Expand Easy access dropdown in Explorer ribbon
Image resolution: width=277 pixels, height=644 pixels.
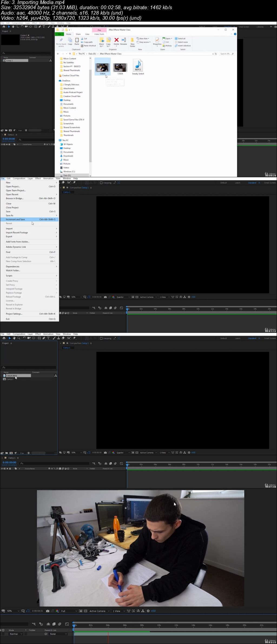coord(144,42)
